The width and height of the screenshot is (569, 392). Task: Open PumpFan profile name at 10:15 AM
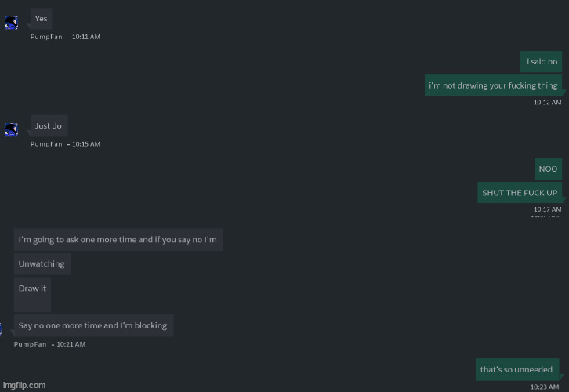tap(47, 144)
